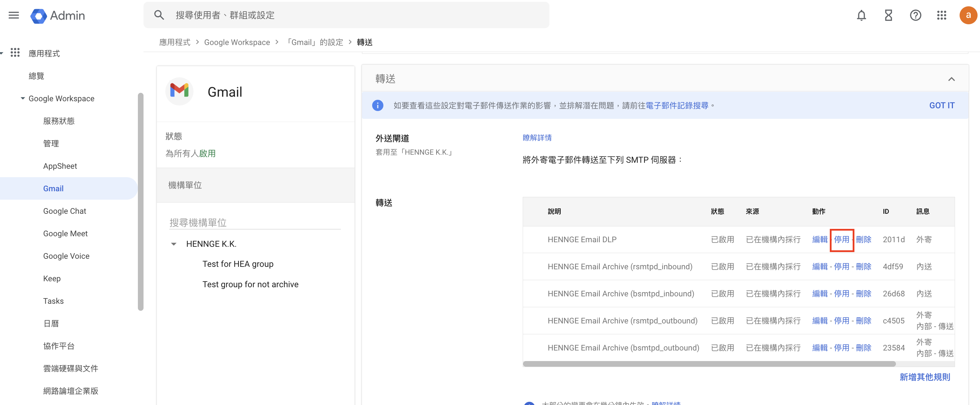Image resolution: width=980 pixels, height=405 pixels.
Task: Open 日曆 in the sidebar
Action: tap(51, 323)
